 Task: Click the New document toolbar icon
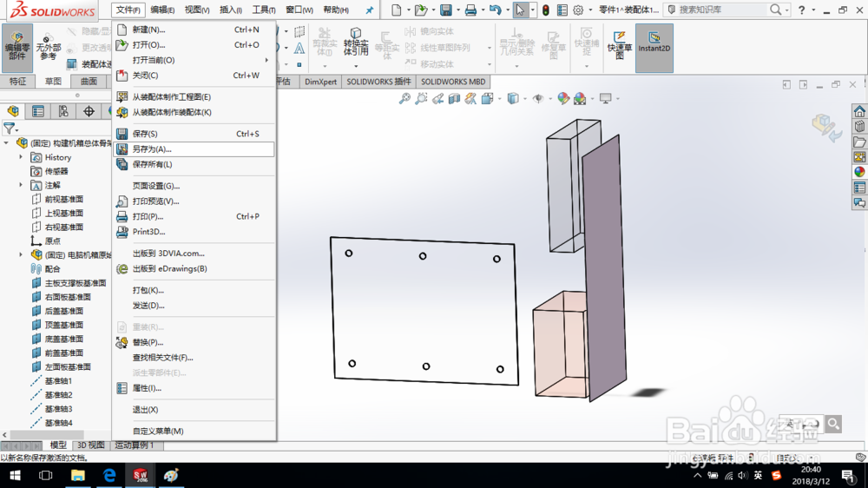396,10
